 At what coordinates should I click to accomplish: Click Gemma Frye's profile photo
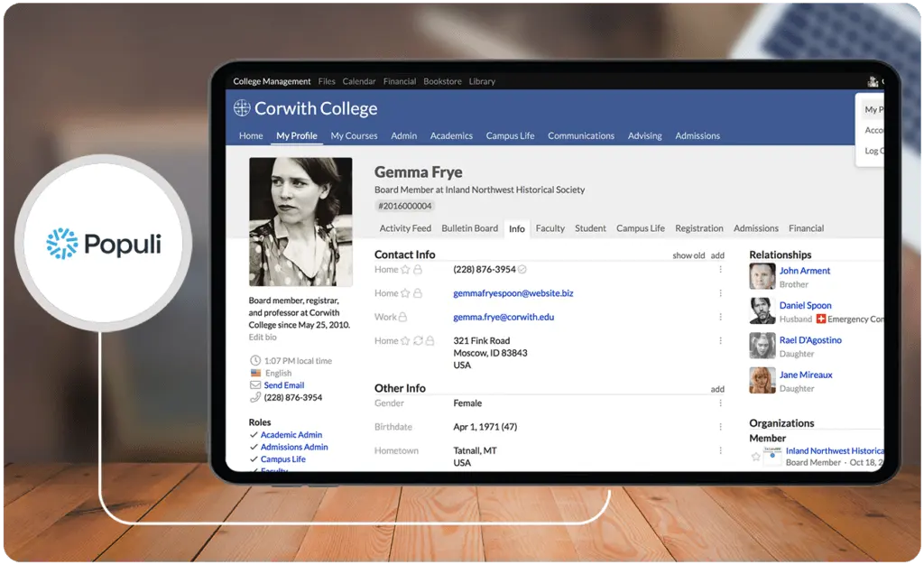tap(300, 221)
